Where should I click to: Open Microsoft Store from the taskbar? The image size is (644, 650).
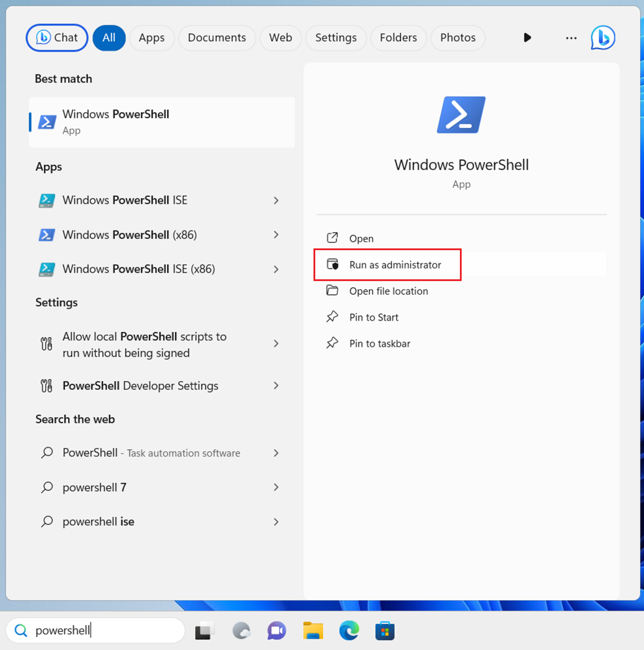coord(385,631)
